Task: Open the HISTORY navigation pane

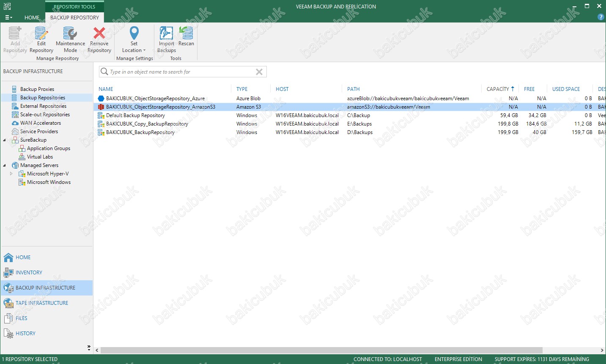Action: (x=47, y=334)
